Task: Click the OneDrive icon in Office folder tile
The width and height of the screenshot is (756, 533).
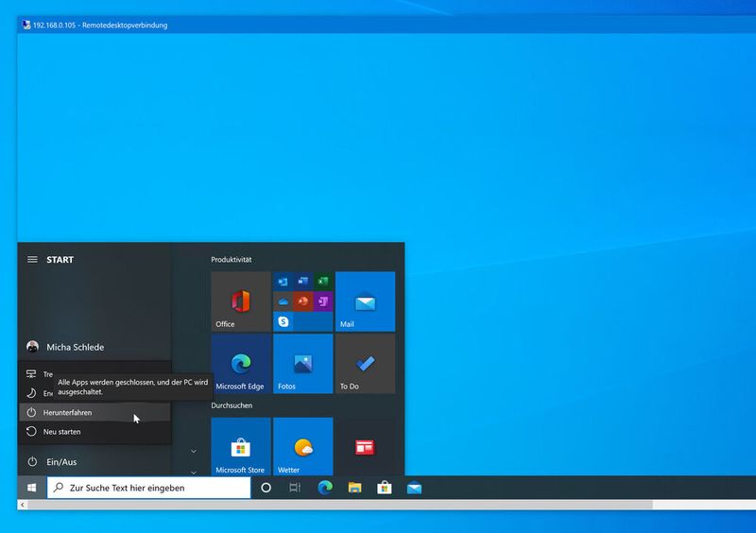Action: tap(283, 301)
